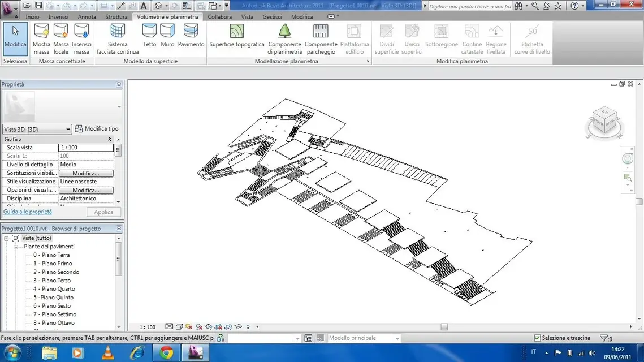
Task: Toggle sun path off icon in view bar
Action: [189, 327]
